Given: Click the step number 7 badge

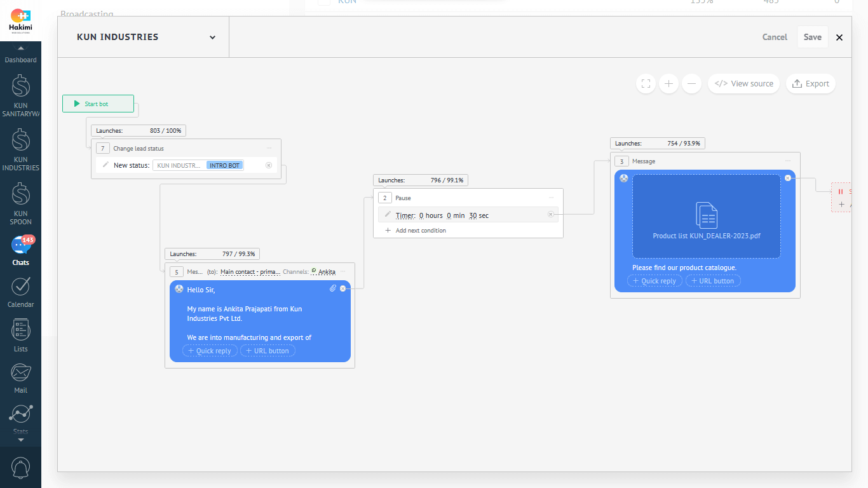Looking at the screenshot, I should pos(102,148).
